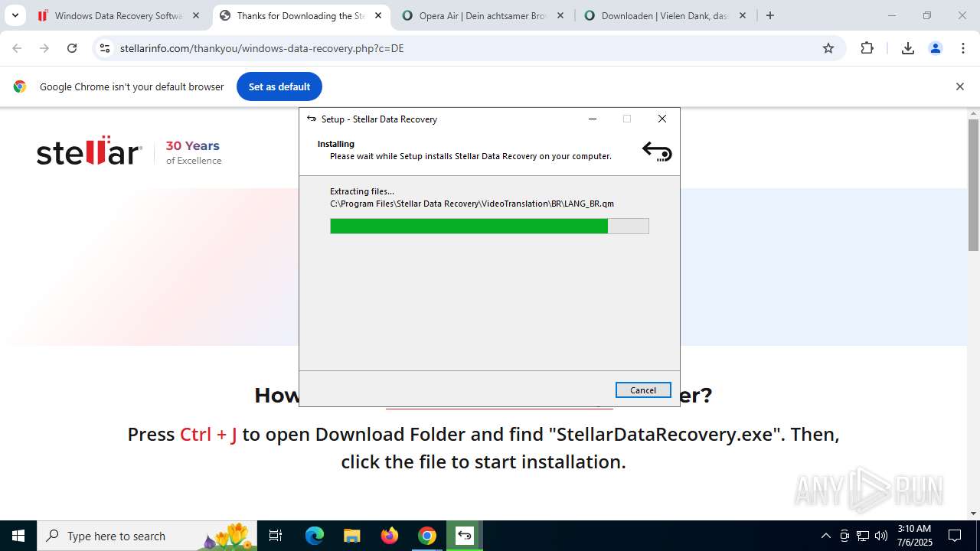Open the Chrome profile avatar
Viewport: 980px width, 551px height.
[x=936, y=48]
